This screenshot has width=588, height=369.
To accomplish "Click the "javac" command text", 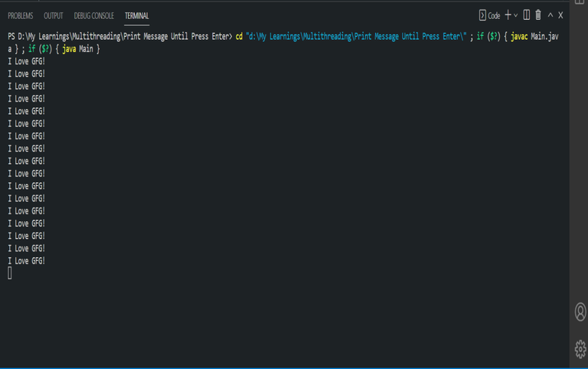I will pyautogui.click(x=518, y=36).
